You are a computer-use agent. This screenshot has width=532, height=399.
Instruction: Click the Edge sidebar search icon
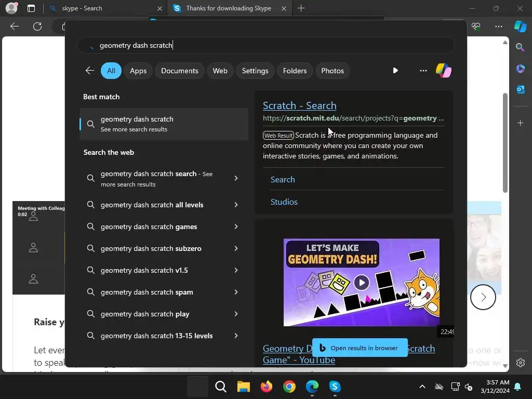tap(520, 47)
